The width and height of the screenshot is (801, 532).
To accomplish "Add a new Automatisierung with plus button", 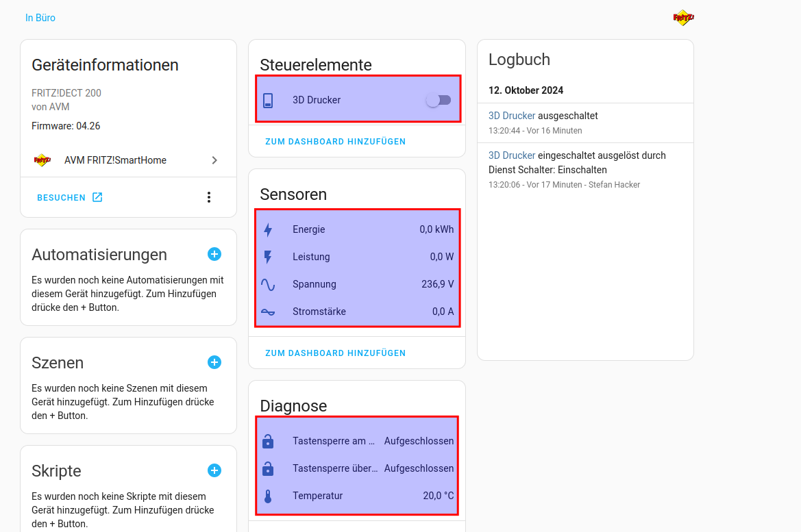I will click(x=214, y=254).
